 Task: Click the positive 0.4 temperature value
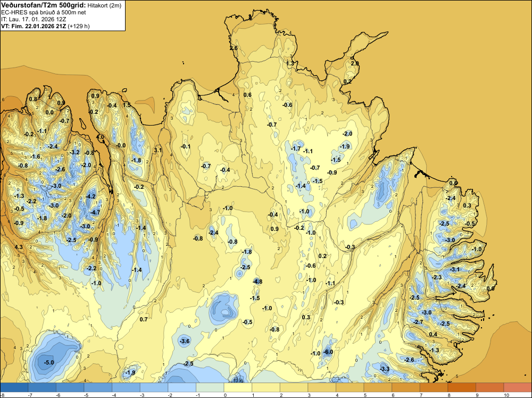433,334
